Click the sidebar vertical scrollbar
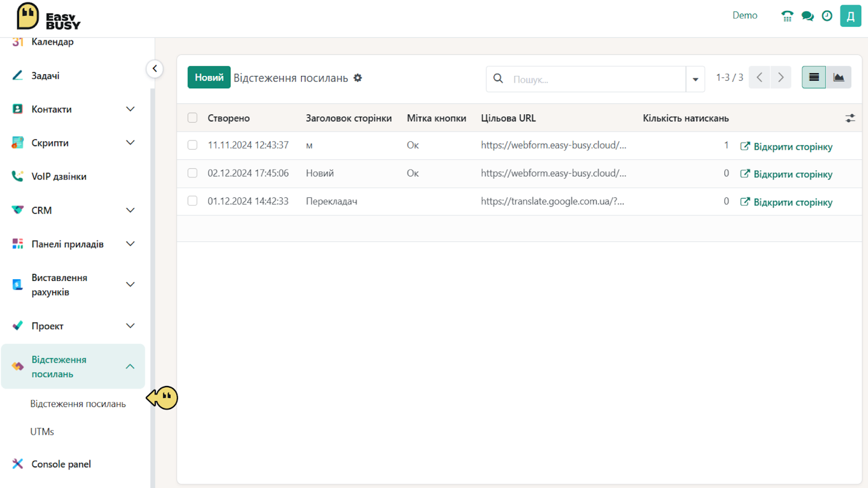This screenshot has width=868, height=488. tap(152, 287)
